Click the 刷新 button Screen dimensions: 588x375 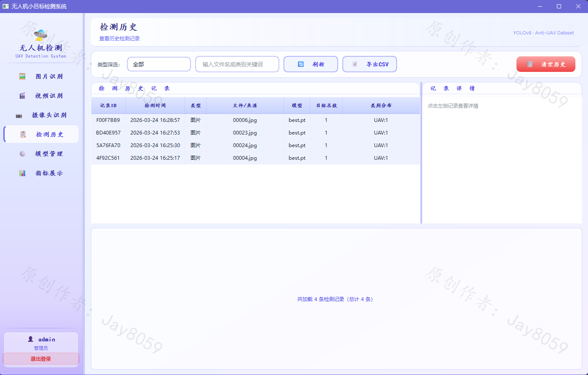point(311,64)
